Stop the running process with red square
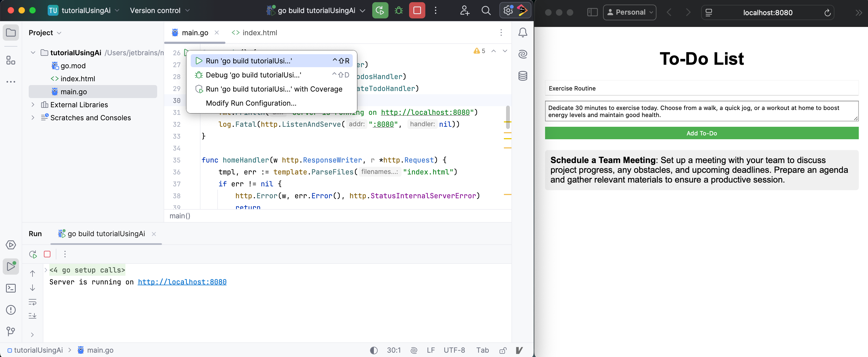868x357 pixels. (417, 11)
